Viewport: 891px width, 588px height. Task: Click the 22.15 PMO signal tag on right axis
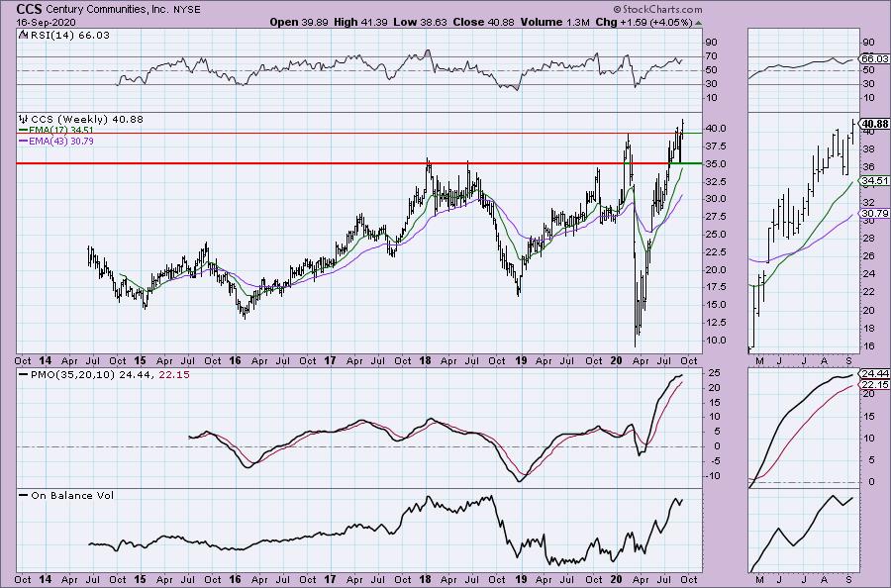click(875, 385)
